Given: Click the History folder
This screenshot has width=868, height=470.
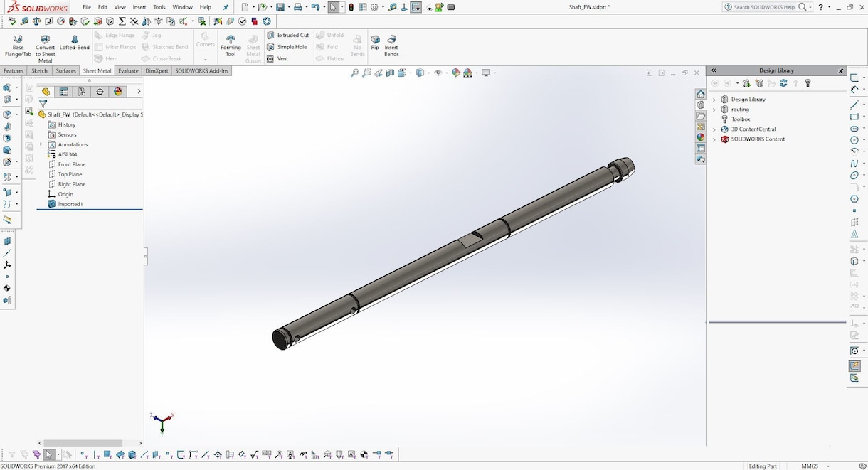Looking at the screenshot, I should [x=62, y=124].
